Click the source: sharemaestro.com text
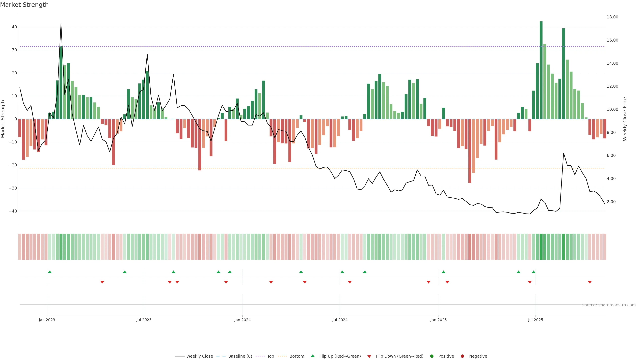The height and width of the screenshot is (362, 644). [x=609, y=305]
